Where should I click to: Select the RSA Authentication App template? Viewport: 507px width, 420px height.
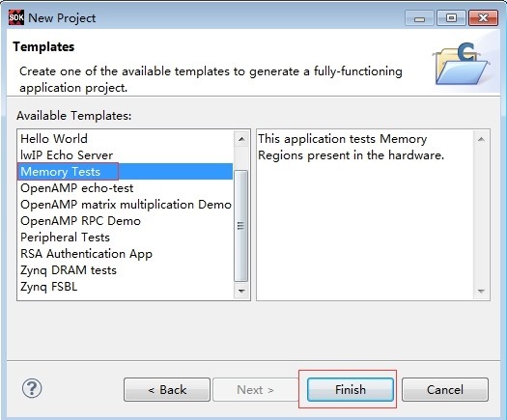[x=126, y=254]
